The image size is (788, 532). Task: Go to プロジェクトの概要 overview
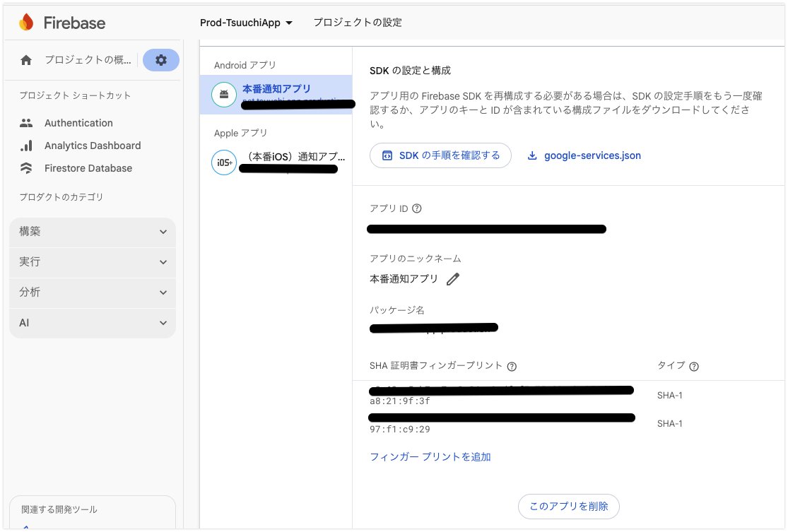(88, 60)
